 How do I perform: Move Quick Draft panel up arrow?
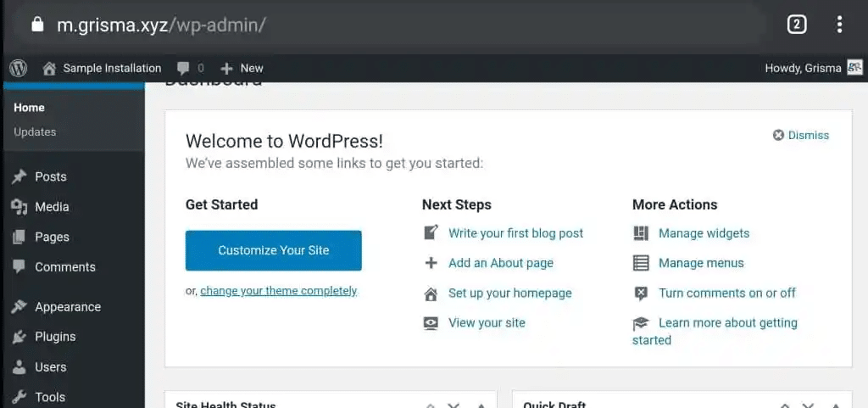[x=783, y=405]
